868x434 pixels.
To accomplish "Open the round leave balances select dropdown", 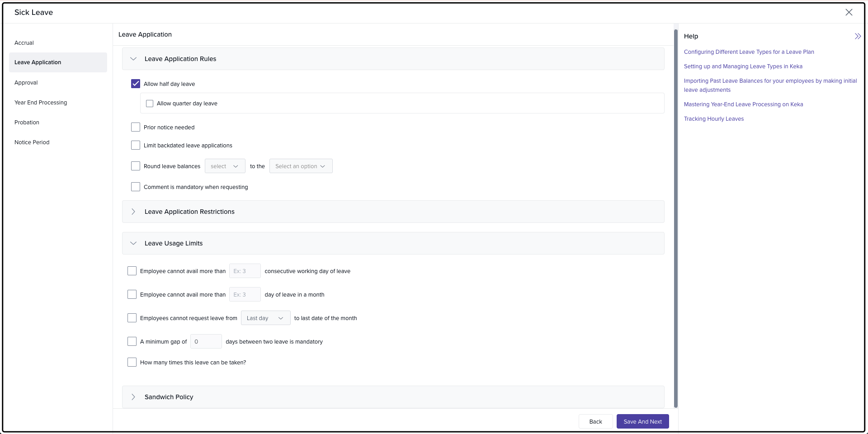I will 225,166.
